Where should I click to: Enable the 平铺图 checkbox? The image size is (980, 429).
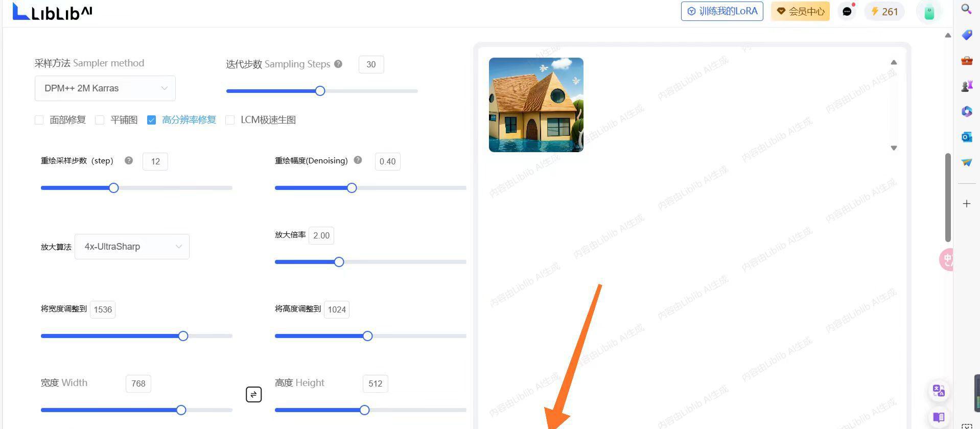pyautogui.click(x=100, y=120)
